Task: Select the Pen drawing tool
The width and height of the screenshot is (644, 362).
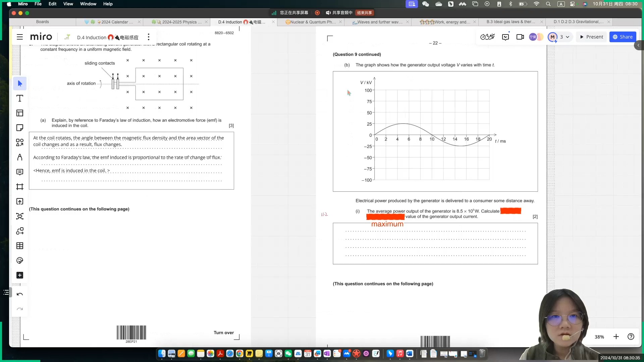Action: pyautogui.click(x=20, y=157)
